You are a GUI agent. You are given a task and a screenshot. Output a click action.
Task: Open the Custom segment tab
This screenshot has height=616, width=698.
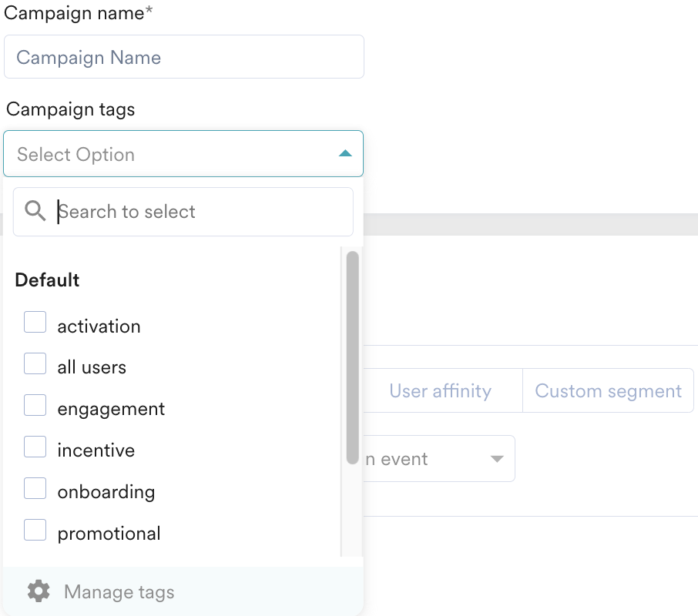pos(608,391)
